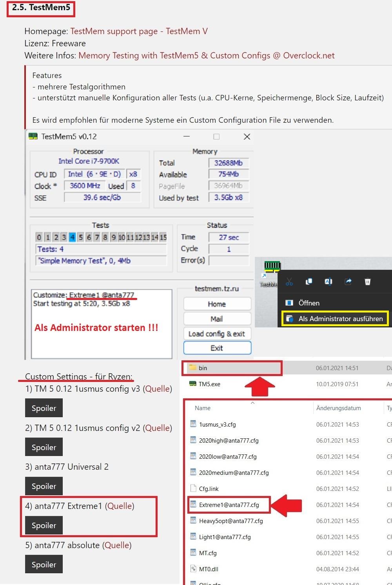Image resolution: width=392 pixels, height=585 pixels.
Task: Select Heavy5opt@anta777.cfg file
Action: pyautogui.click(x=231, y=521)
